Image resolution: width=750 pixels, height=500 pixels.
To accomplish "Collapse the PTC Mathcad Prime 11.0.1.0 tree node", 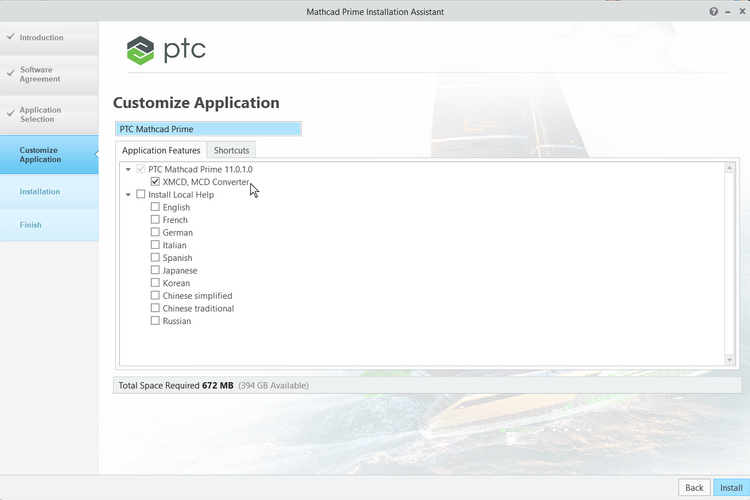I will tap(128, 170).
